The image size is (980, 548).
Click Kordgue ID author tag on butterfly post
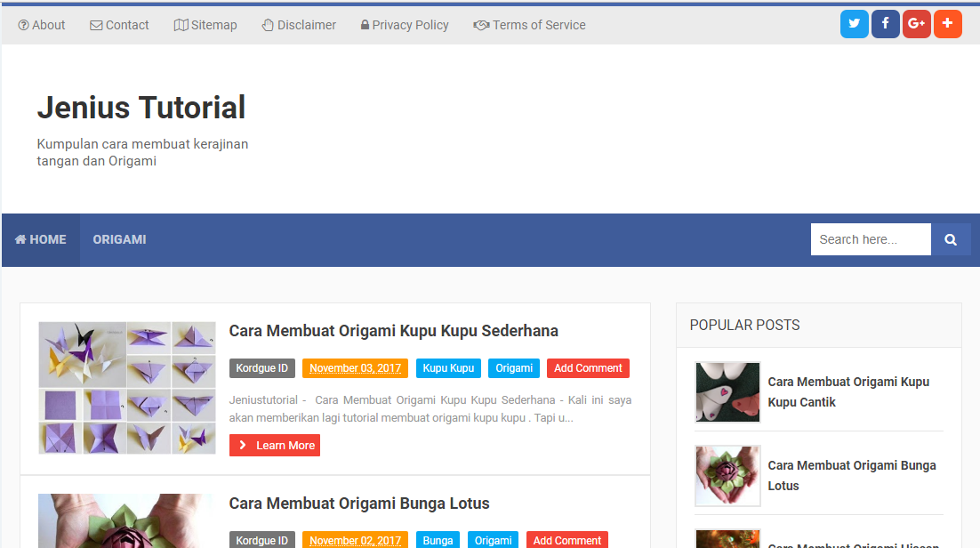[x=261, y=368]
